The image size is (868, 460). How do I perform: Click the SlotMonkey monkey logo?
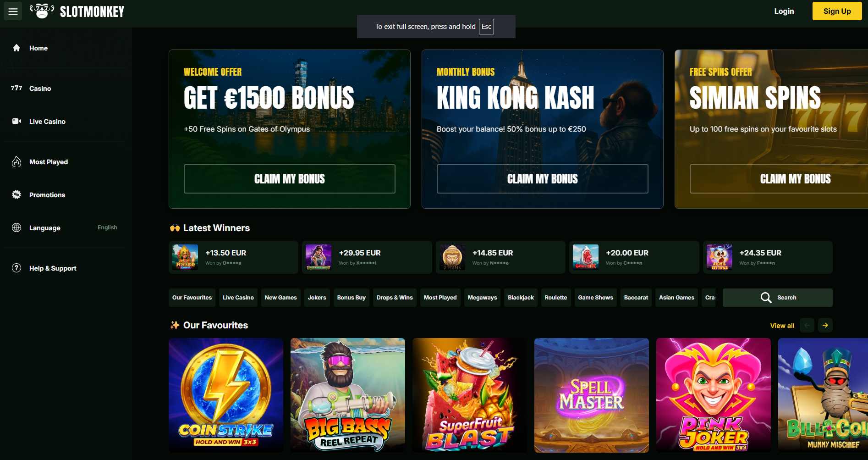click(42, 11)
